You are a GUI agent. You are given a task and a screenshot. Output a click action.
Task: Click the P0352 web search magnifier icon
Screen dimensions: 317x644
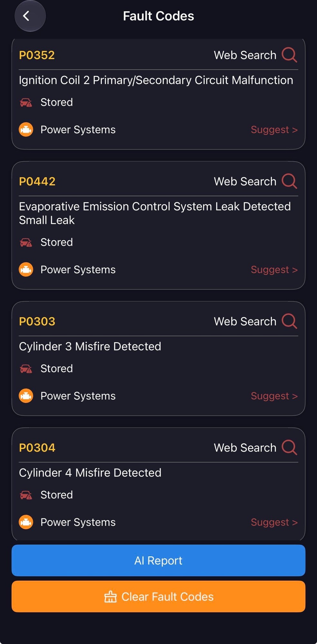289,55
